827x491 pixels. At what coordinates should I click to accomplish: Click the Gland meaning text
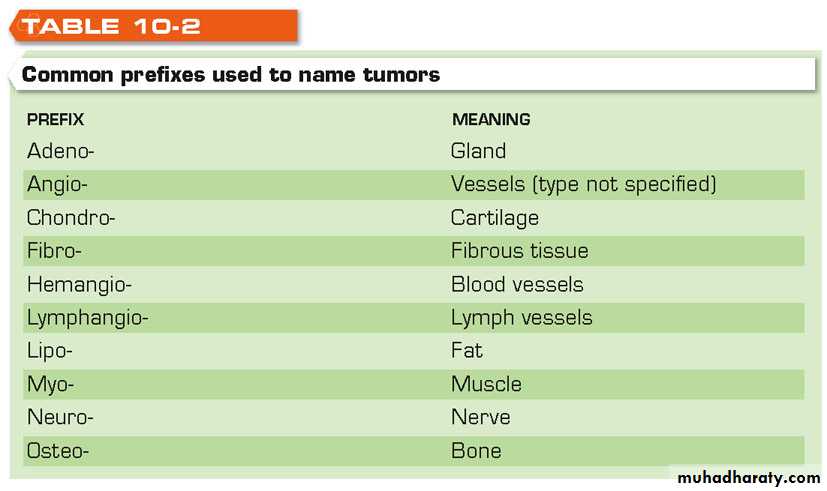pyautogui.click(x=479, y=152)
